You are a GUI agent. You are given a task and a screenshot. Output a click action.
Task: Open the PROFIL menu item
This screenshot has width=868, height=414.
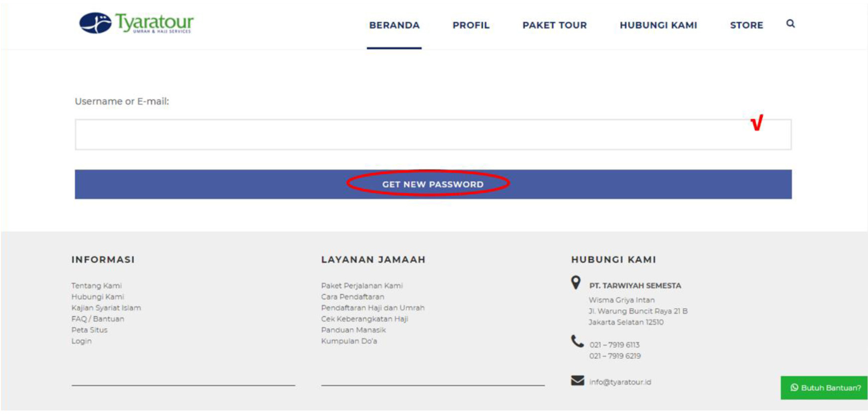[471, 25]
